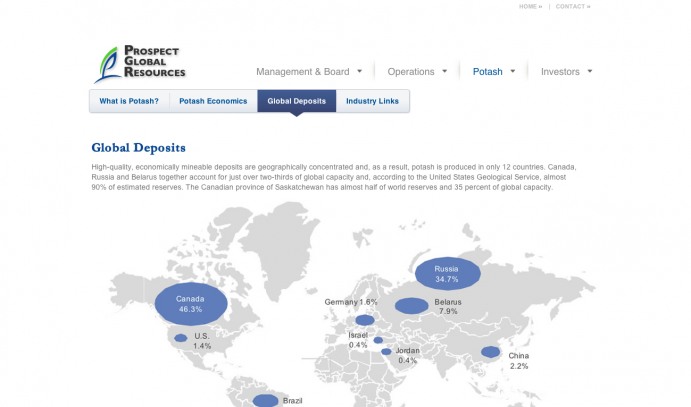Click the Jordan blue bubble on map
The width and height of the screenshot is (691, 407).
386,352
